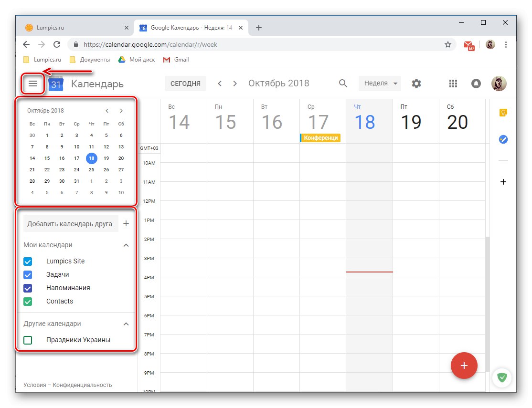Click the yellow Конференци event on Wednesday
Screen dimensions: 532x408
[x=320, y=138]
